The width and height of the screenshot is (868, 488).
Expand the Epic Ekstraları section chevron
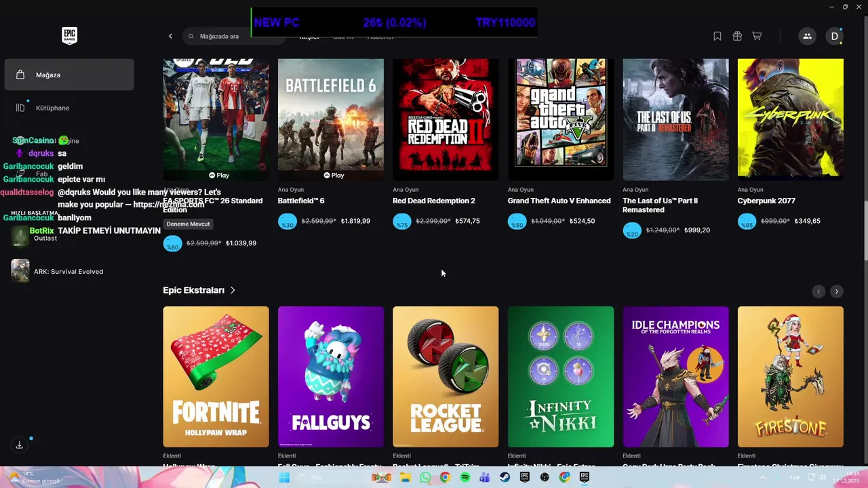pos(233,290)
